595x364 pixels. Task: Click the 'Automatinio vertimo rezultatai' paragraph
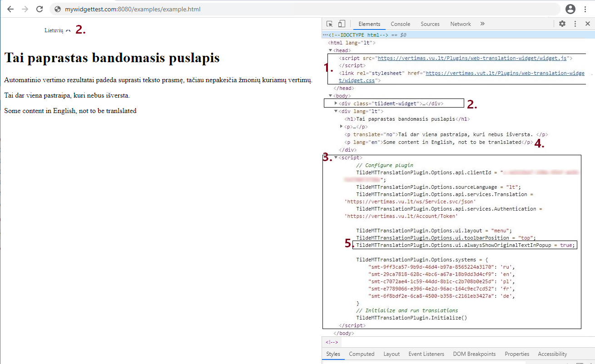pos(158,80)
